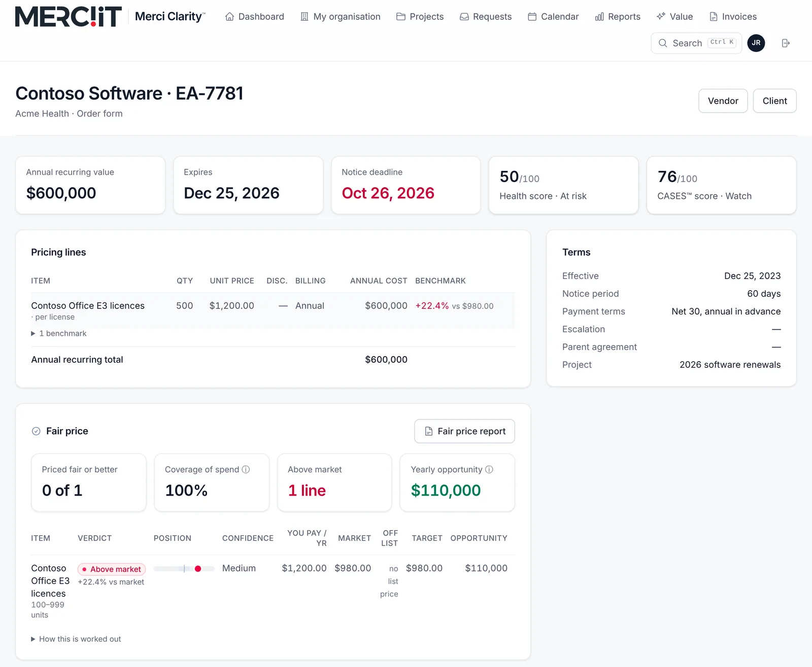812x667 pixels.
Task: Click the $110,000 yearly opportunity value
Action: [x=446, y=490]
